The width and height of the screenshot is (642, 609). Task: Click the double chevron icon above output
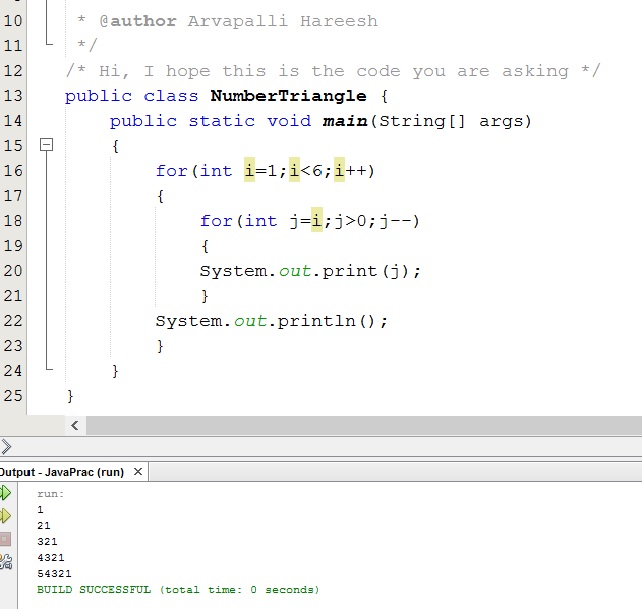pos(6,447)
